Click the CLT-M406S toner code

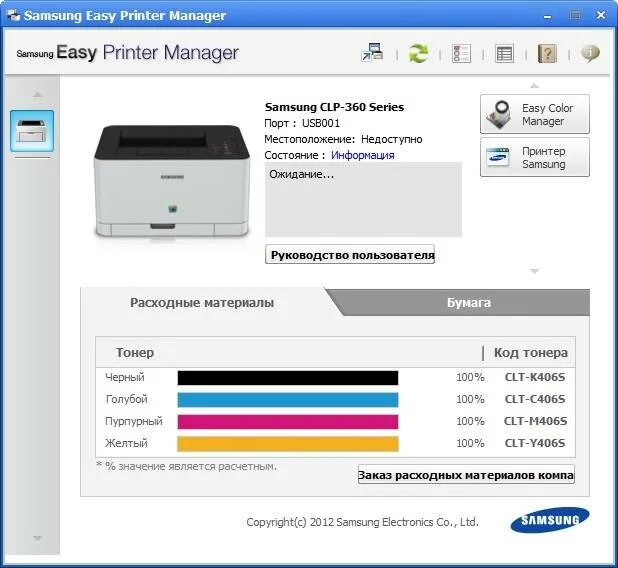(x=535, y=421)
